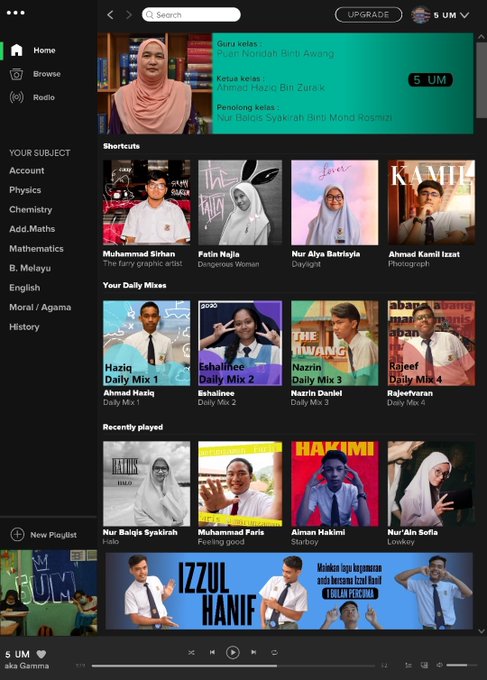The height and width of the screenshot is (680, 487).
Task: Open the English subject
Action: tap(25, 288)
